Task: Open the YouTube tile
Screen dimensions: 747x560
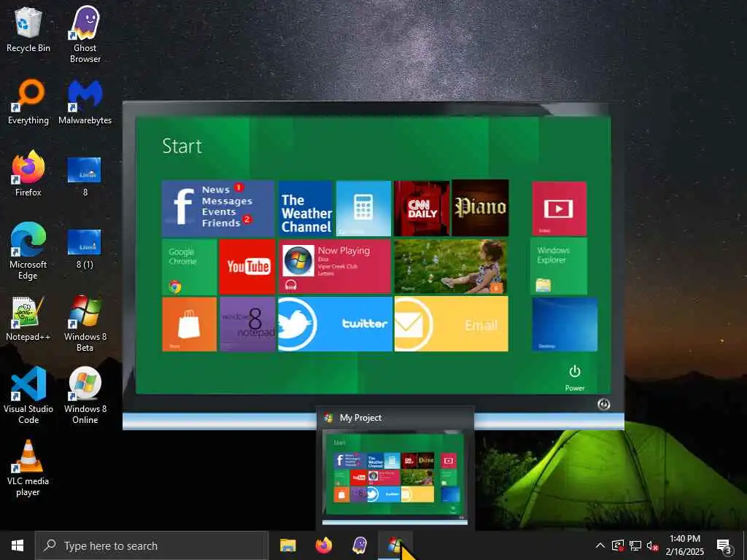Action: [247, 267]
